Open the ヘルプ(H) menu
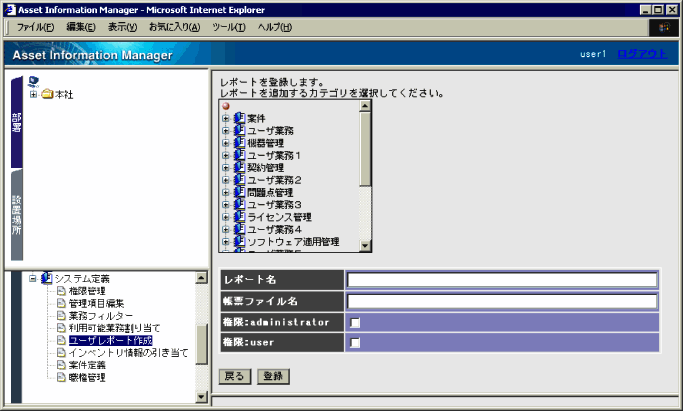Image resolution: width=683 pixels, height=411 pixels. [x=274, y=27]
